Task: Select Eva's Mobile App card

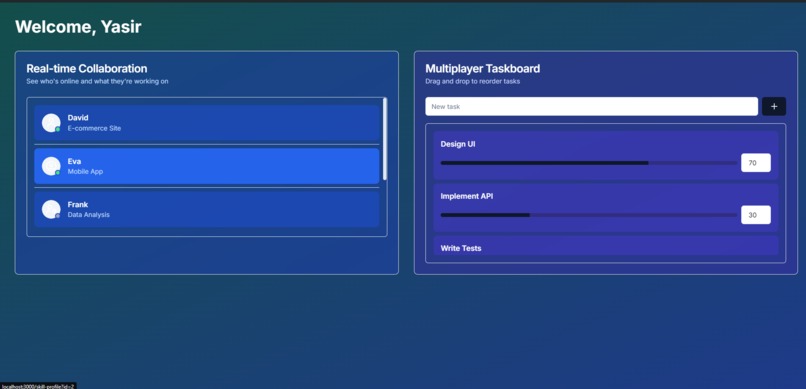Action: pyautogui.click(x=207, y=166)
